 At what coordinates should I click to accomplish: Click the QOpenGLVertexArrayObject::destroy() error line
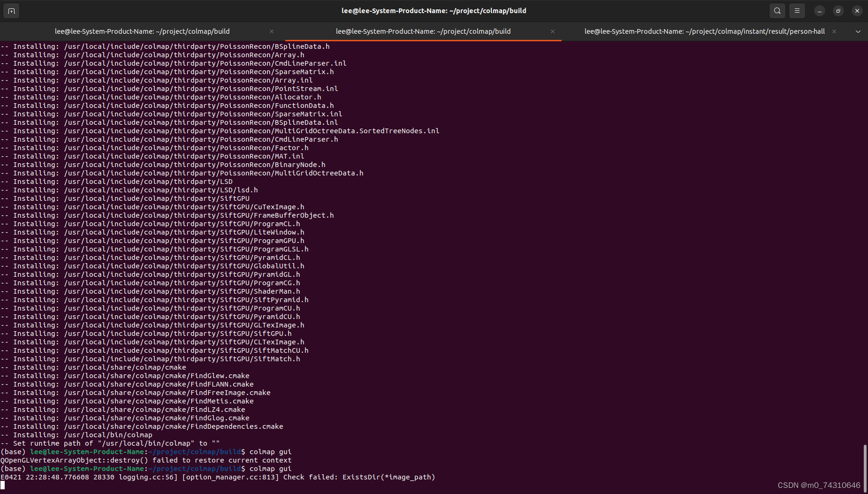point(146,460)
